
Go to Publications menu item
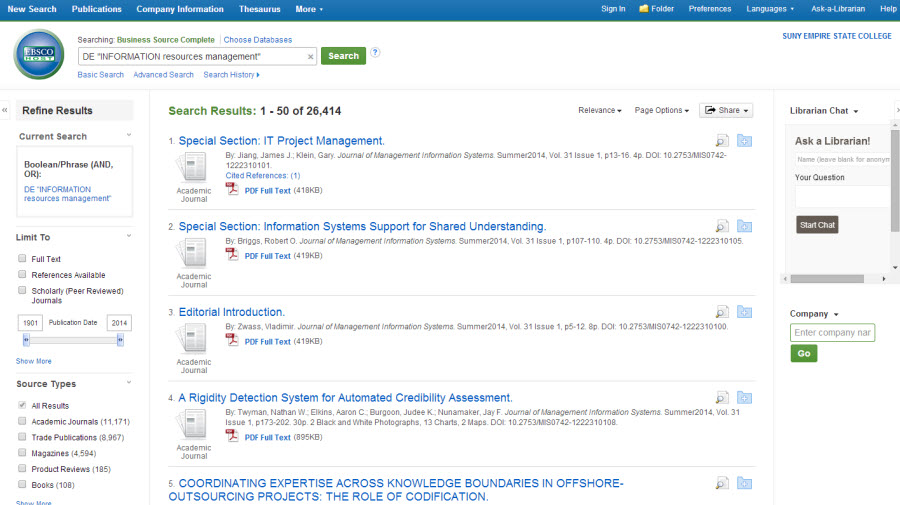96,9
